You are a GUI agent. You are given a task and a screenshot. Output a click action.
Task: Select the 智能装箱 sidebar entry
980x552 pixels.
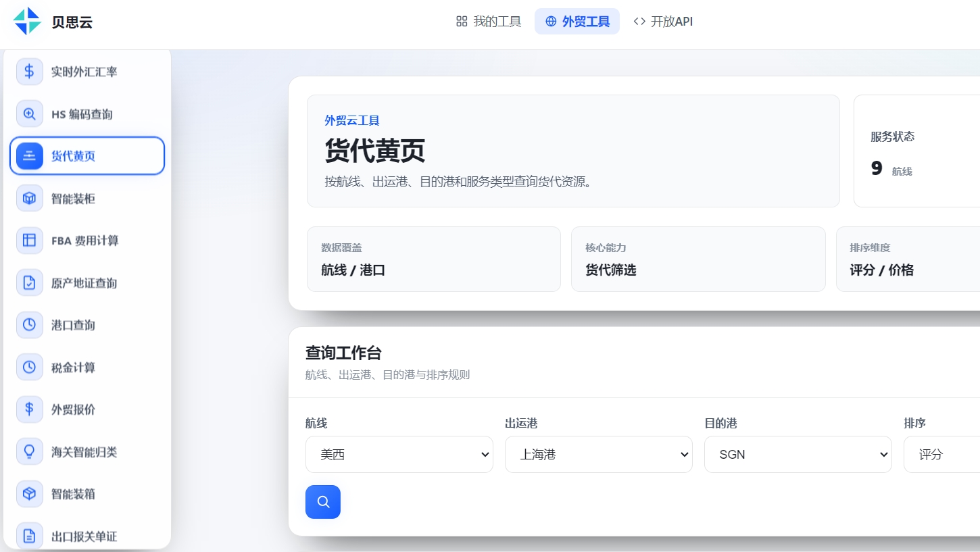[87, 494]
